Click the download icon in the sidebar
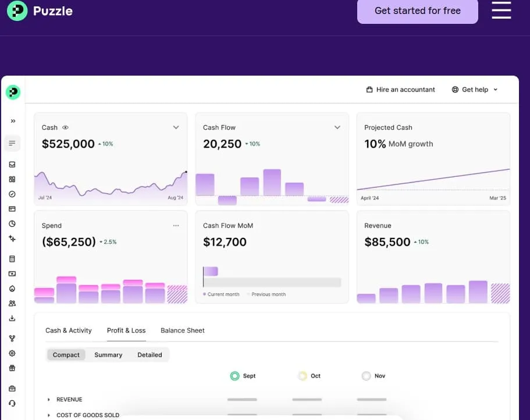The height and width of the screenshot is (420, 530). [x=12, y=318]
